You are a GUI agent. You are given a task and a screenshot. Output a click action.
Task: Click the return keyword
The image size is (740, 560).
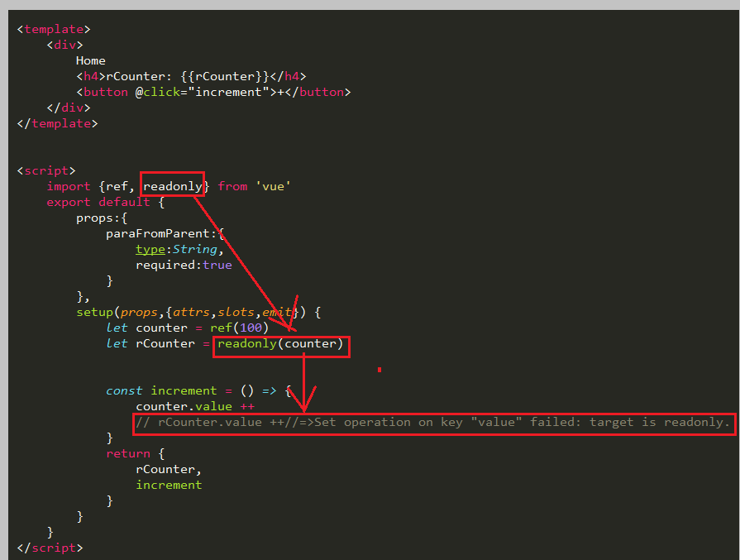point(128,454)
